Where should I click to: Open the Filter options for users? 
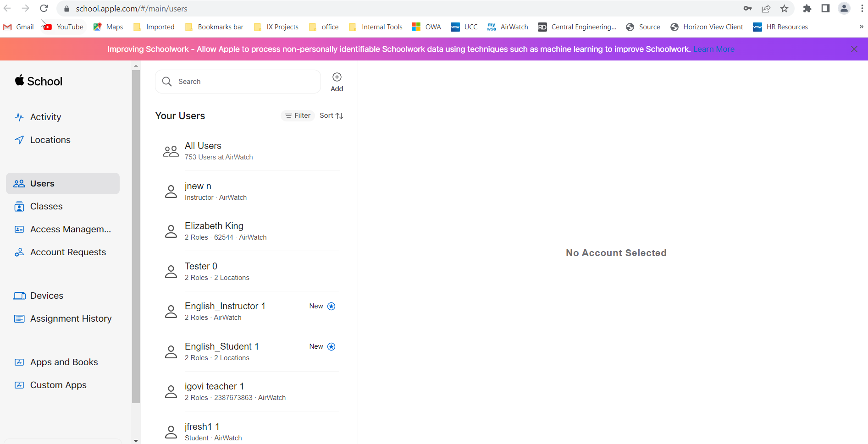(298, 115)
